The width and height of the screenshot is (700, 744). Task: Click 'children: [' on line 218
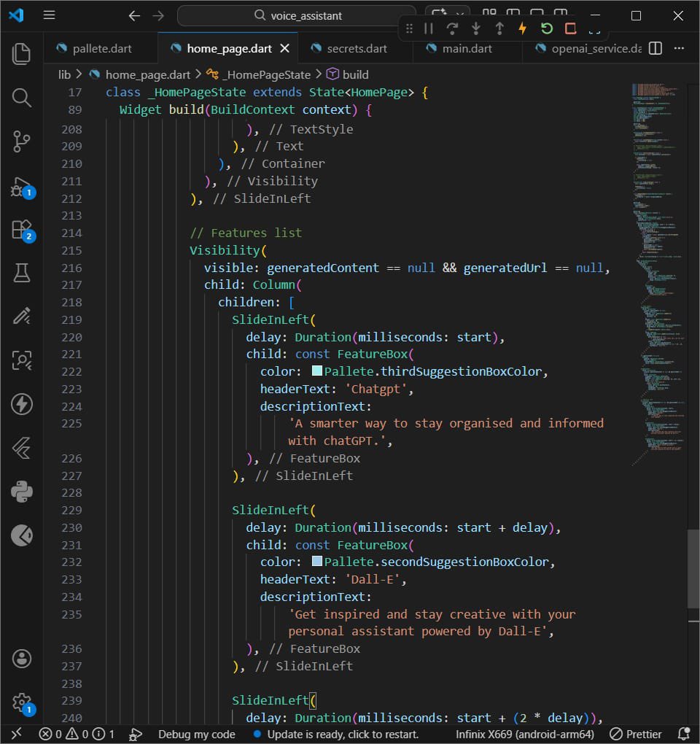tap(256, 302)
